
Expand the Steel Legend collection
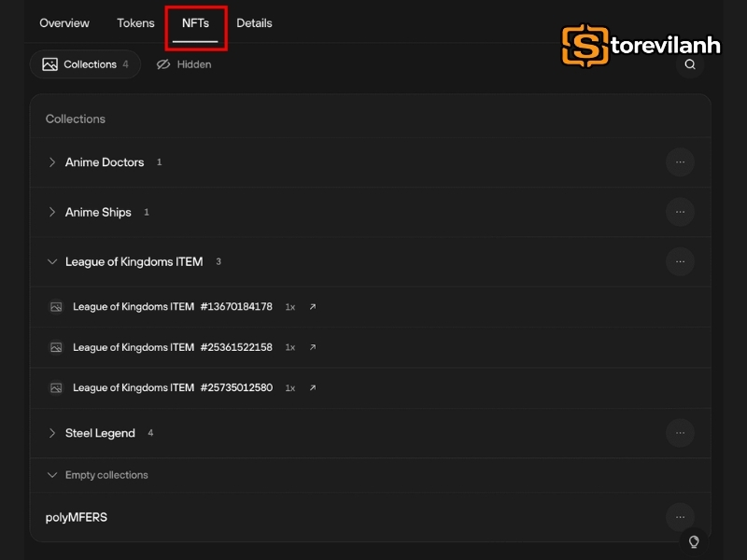52,433
